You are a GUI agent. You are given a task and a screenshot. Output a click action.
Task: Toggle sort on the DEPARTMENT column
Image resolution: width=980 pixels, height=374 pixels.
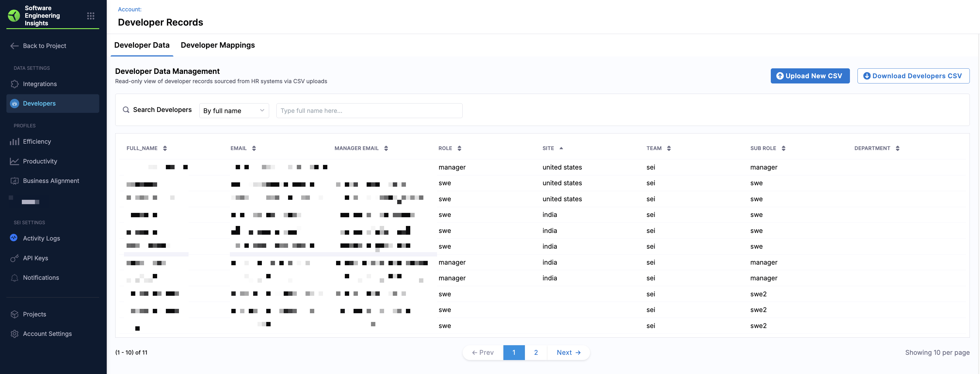[897, 148]
